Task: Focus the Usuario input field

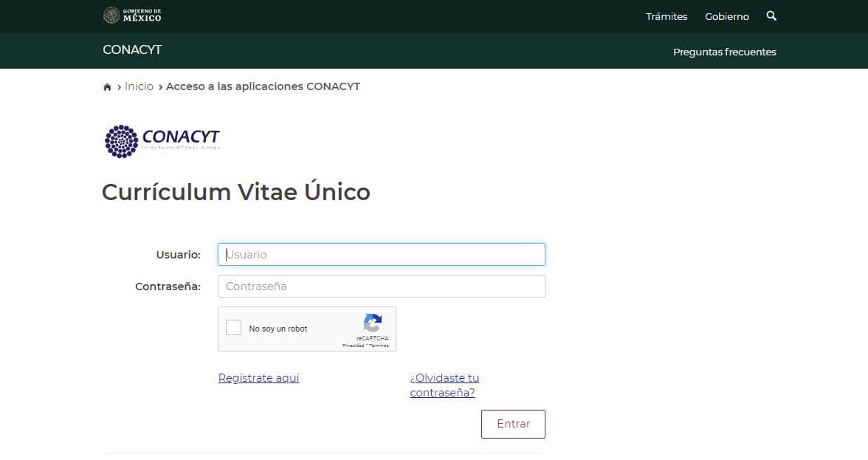Action: pos(382,255)
